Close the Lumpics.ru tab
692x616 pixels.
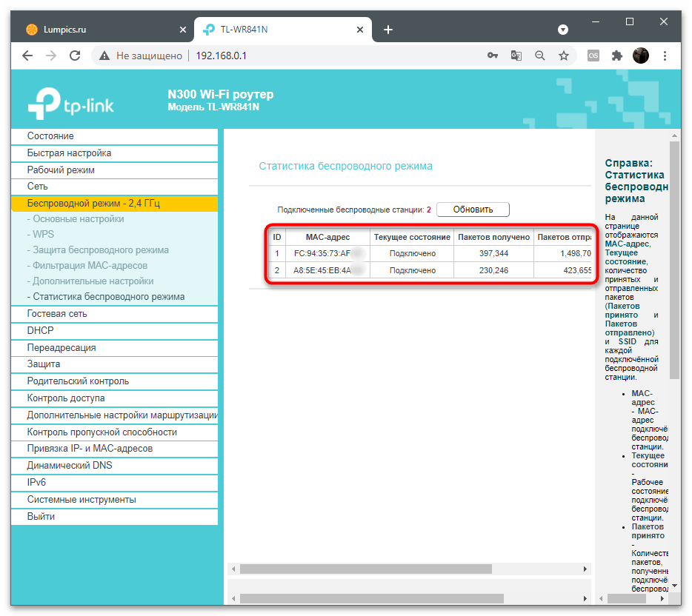click(183, 30)
